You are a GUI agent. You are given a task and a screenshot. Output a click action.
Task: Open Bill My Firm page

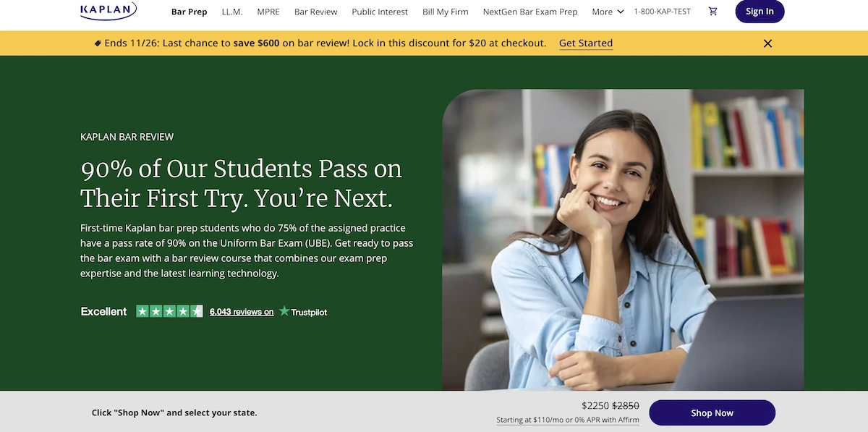click(446, 12)
